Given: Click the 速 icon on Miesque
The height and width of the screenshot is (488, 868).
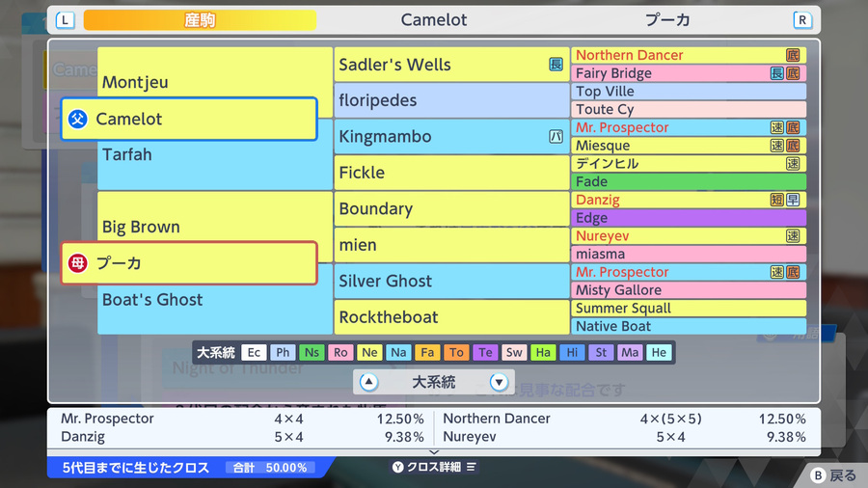Looking at the screenshot, I should 777,146.
